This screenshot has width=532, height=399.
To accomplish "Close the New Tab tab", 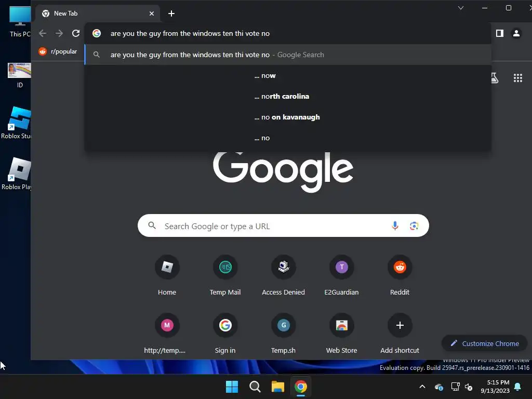I will (152, 14).
